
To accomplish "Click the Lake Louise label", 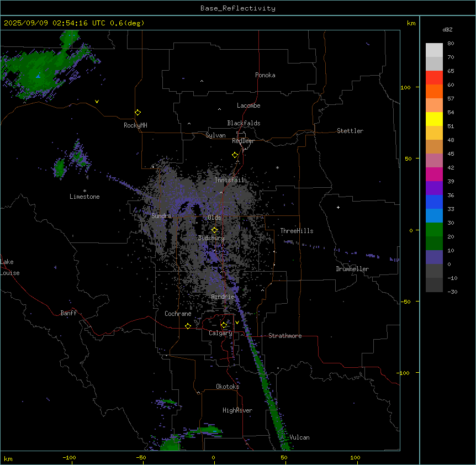I will [10, 267].
